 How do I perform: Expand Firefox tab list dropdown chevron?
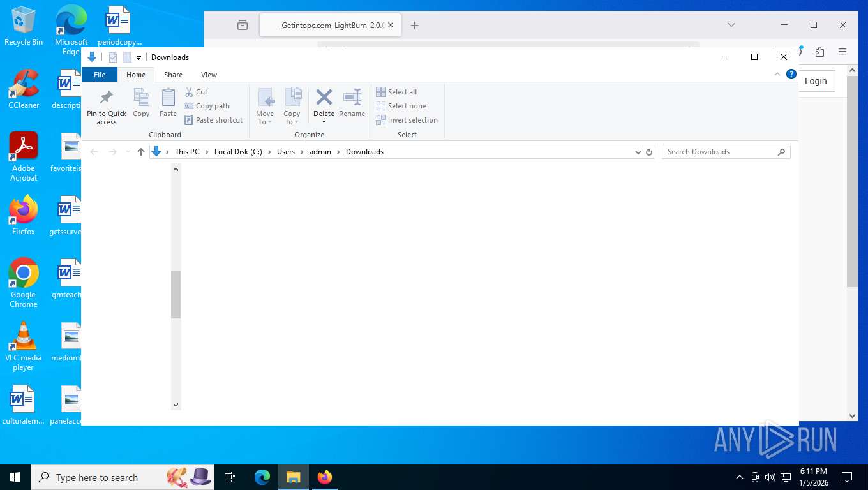731,25
